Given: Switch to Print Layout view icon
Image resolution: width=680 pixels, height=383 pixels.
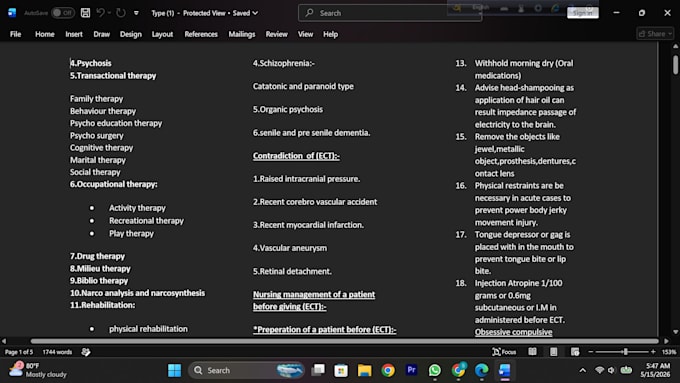Looking at the screenshot, I should point(553,352).
